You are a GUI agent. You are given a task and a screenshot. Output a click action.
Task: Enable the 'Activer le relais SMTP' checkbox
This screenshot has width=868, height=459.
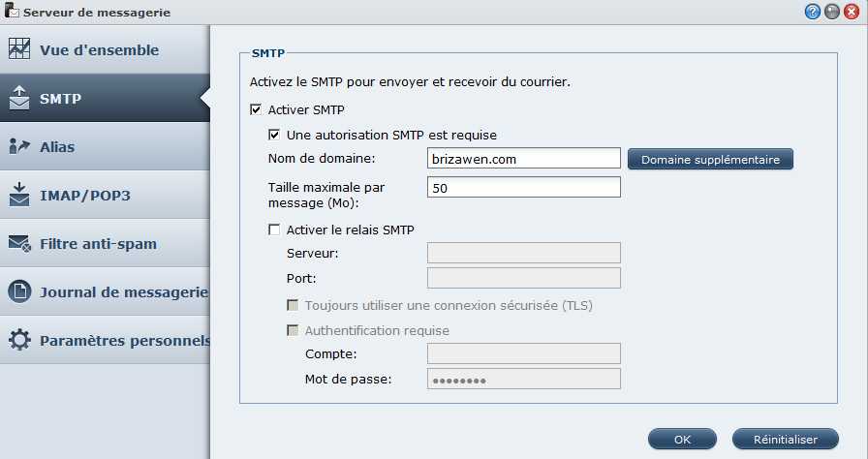274,229
